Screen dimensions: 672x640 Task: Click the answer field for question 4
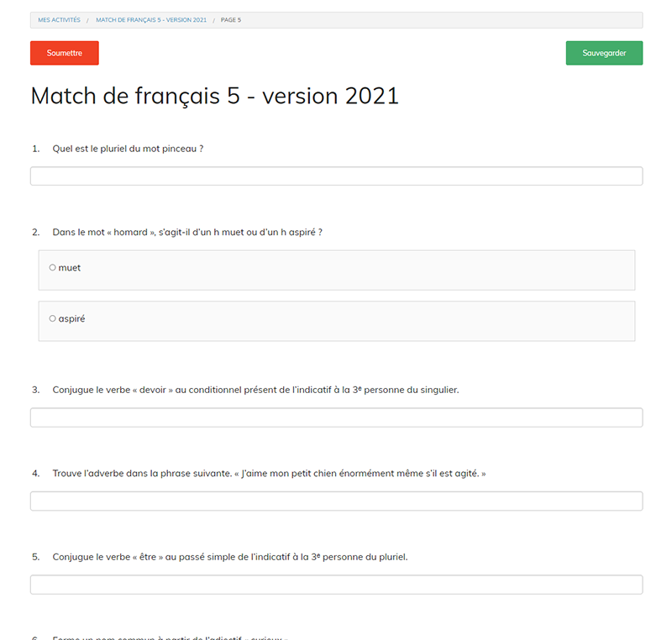click(336, 501)
